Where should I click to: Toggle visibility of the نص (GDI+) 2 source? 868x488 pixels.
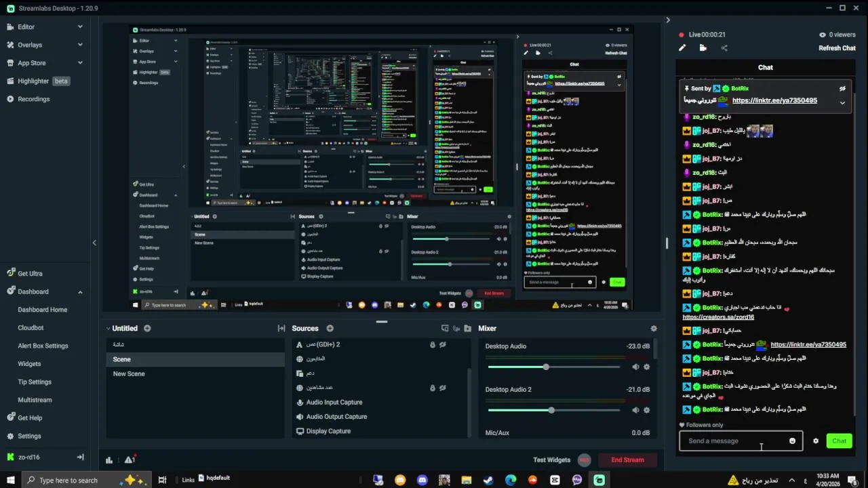(x=443, y=345)
